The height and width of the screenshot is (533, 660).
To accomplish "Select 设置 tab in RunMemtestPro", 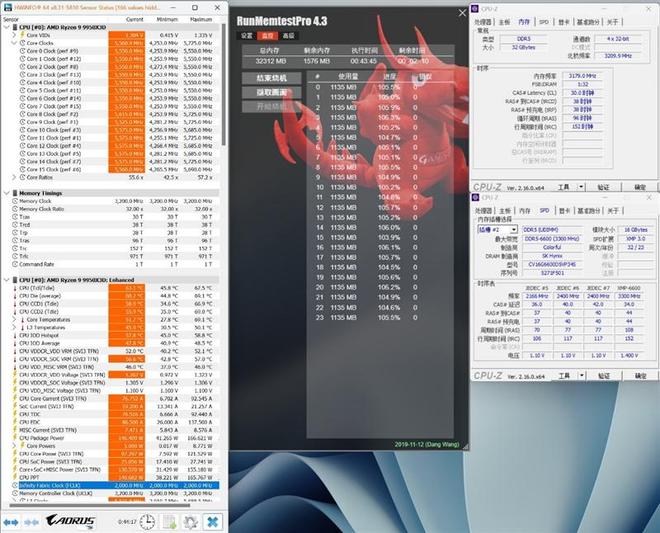I will (x=247, y=36).
